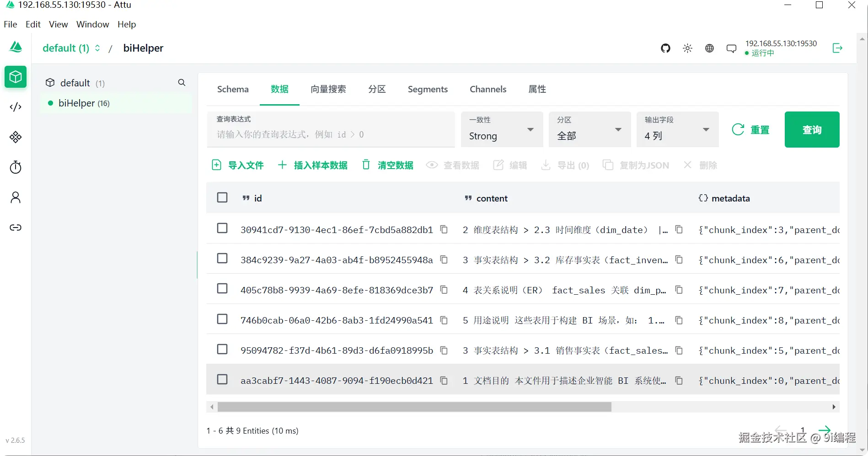
Task: Open the Help menu
Action: pyautogui.click(x=127, y=24)
